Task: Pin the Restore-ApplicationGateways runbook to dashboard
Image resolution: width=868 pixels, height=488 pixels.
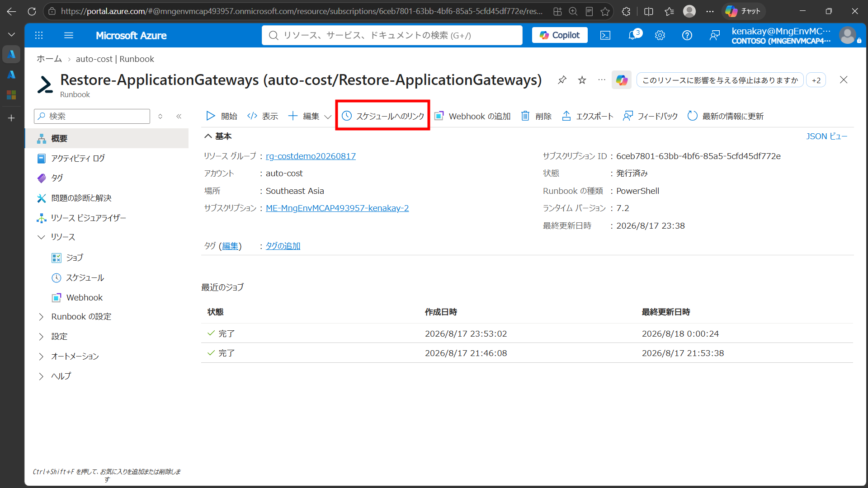Action: [562, 80]
